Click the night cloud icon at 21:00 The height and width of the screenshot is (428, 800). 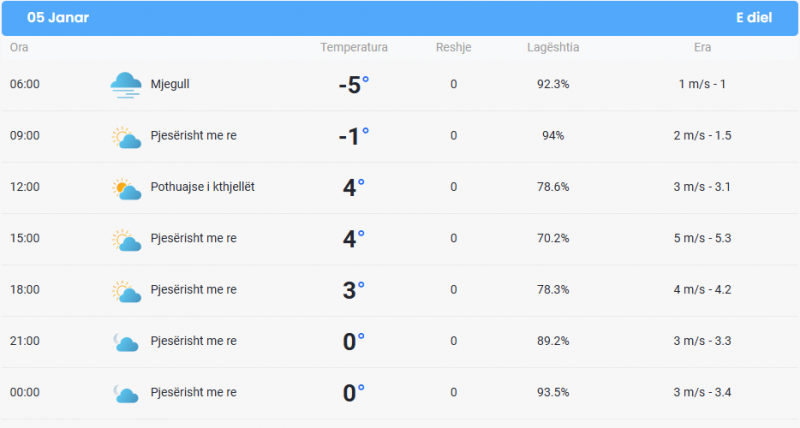[126, 342]
